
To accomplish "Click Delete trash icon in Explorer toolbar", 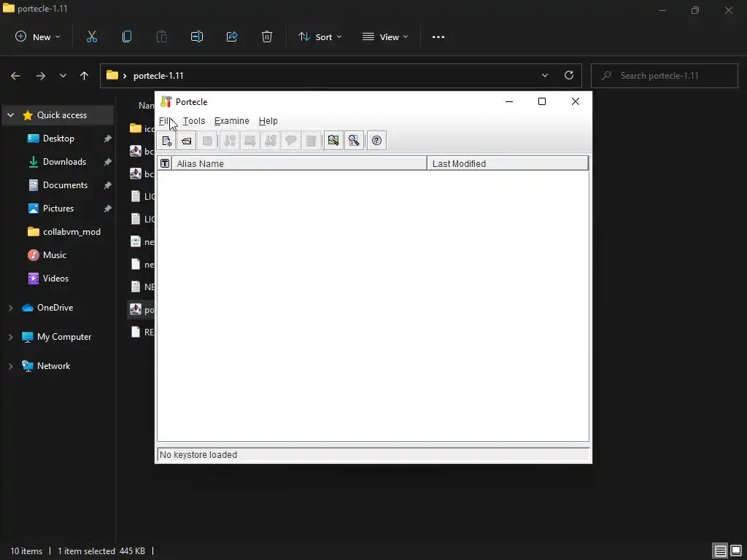I will (267, 36).
